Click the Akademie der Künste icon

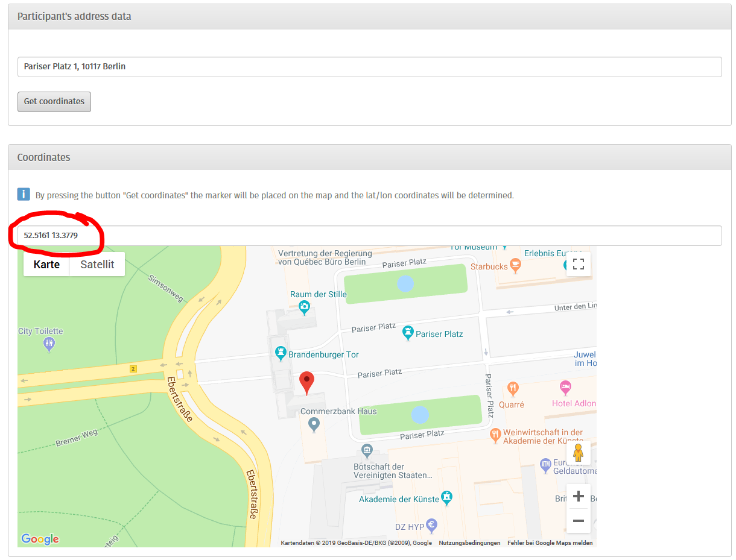[446, 497]
